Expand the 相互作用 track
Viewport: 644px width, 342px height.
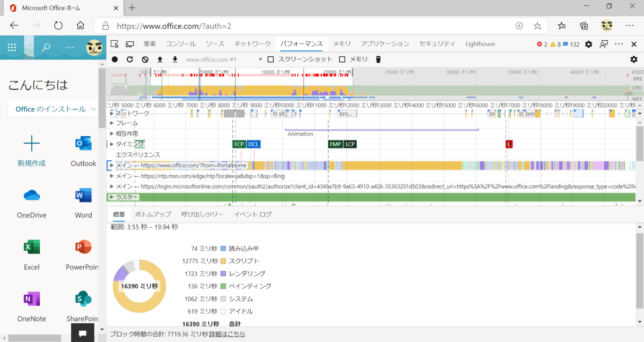(x=112, y=133)
